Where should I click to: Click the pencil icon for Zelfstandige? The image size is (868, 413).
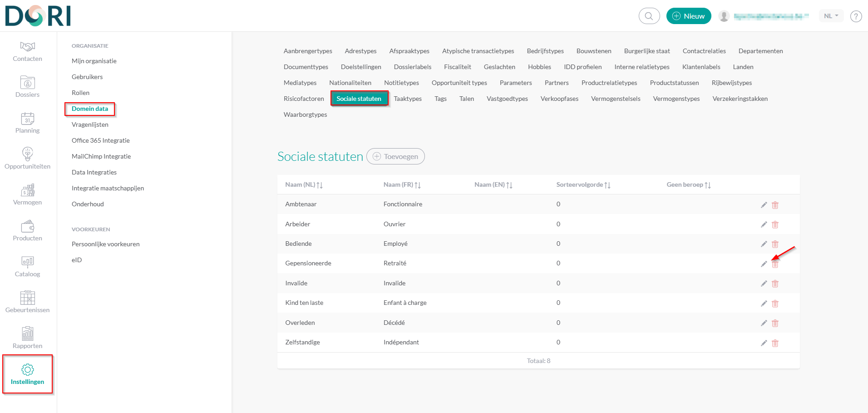(764, 343)
